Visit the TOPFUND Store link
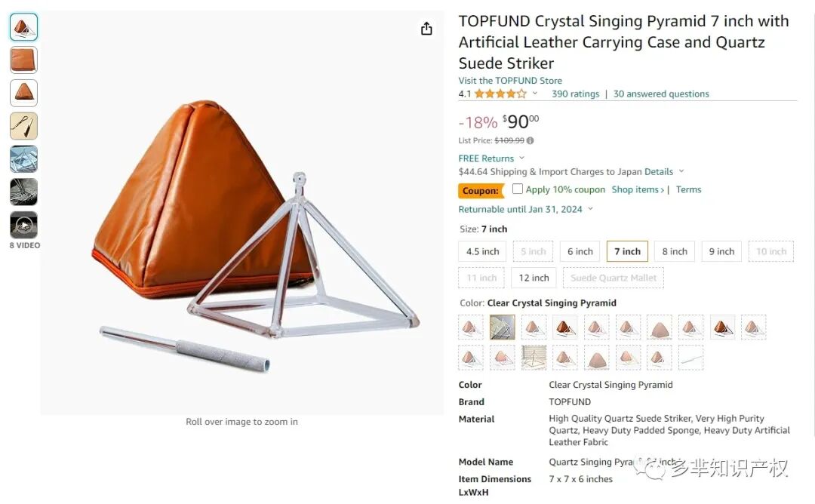 pyautogui.click(x=510, y=81)
